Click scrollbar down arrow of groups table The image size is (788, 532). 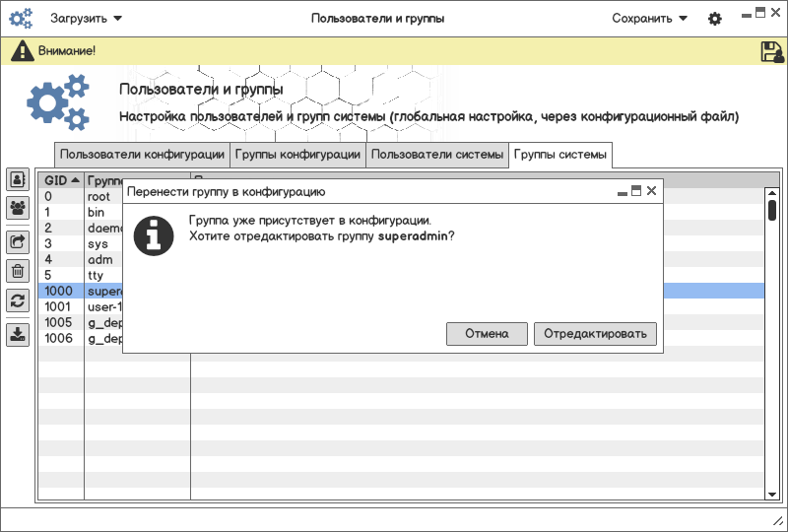pyautogui.click(x=772, y=495)
